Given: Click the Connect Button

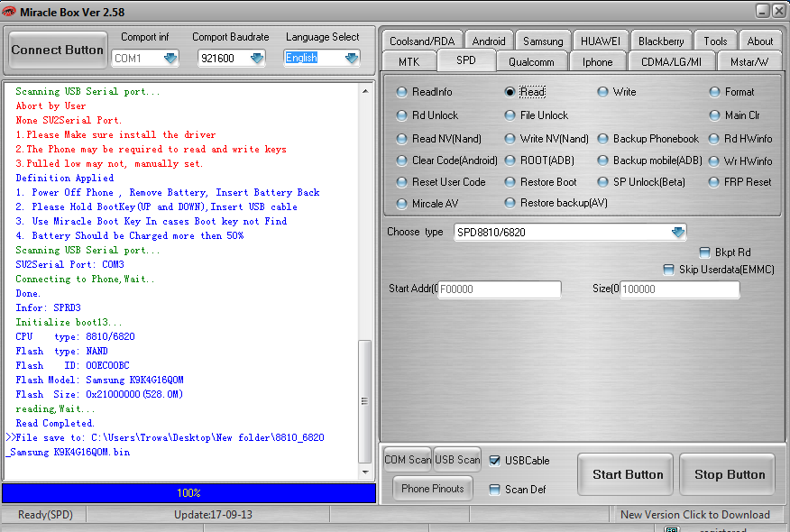Looking at the screenshot, I should [x=58, y=50].
